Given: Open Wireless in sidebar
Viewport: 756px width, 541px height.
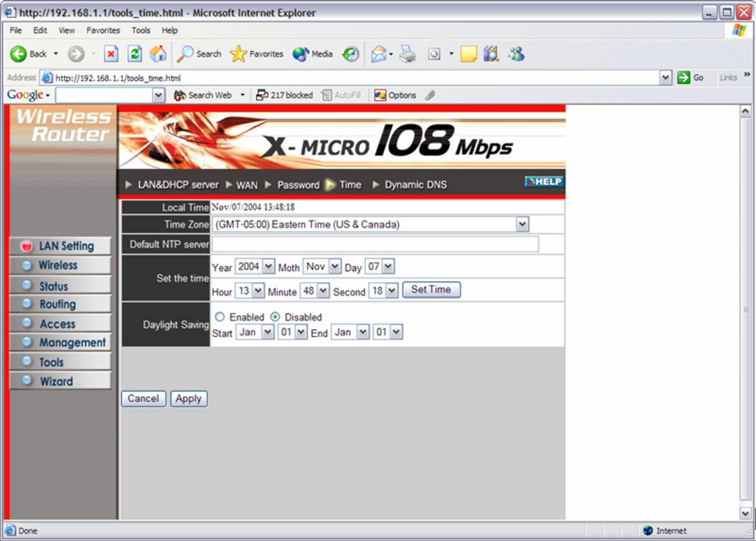Looking at the screenshot, I should click(x=60, y=265).
